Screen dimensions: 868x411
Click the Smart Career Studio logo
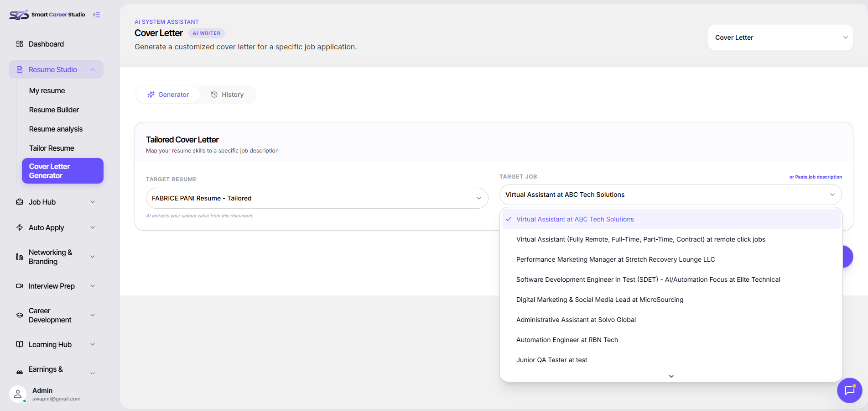pyautogui.click(x=47, y=15)
